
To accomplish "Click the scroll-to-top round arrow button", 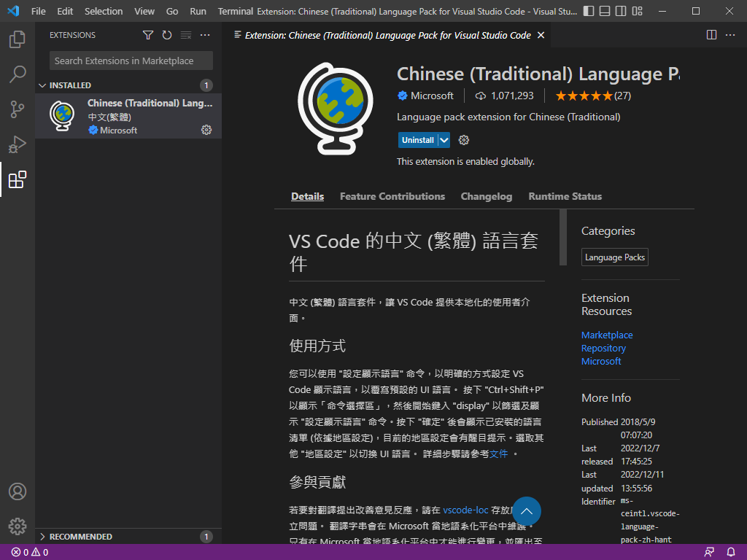I will [527, 511].
